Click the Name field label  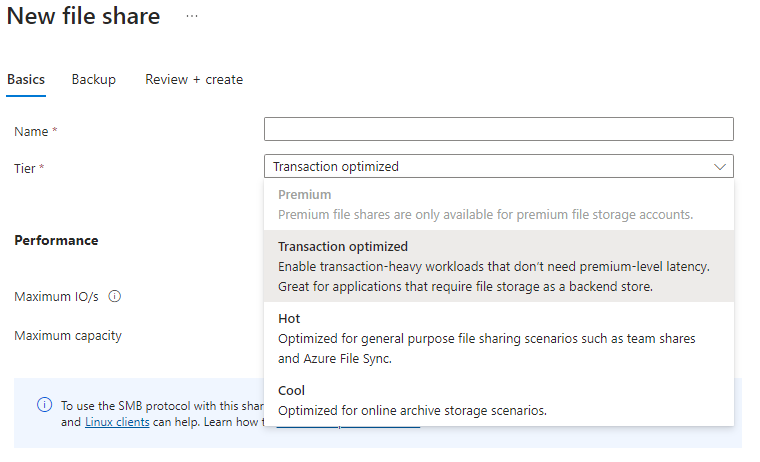pyautogui.click(x=31, y=131)
